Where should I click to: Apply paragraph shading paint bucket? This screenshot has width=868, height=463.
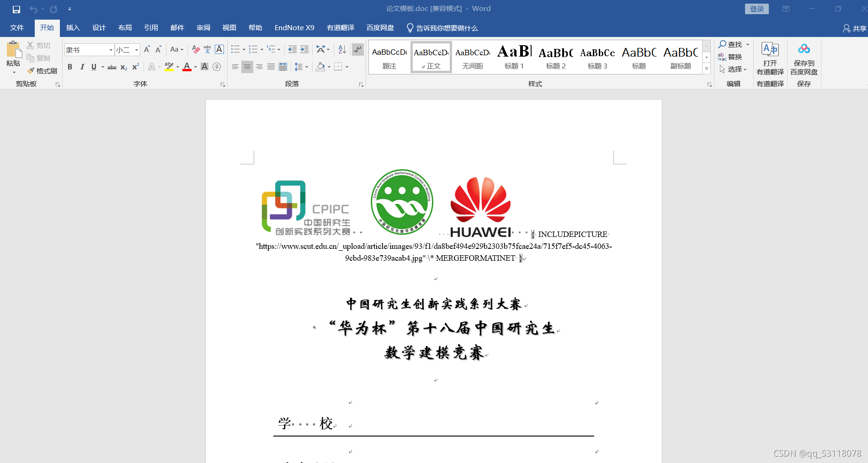[x=321, y=67]
